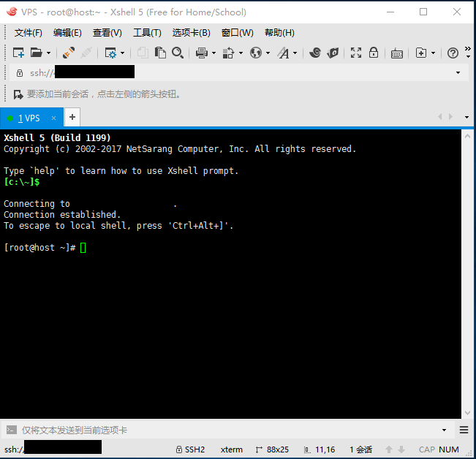This screenshot has width=476, height=459.
Task: Click the globe encoding icon in toolbar
Action: coord(255,53)
